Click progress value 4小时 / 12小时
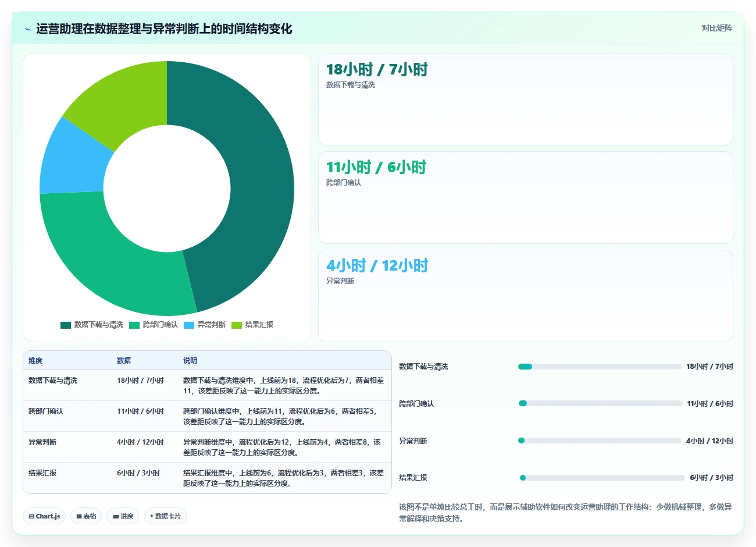The width and height of the screenshot is (756, 547). coord(709,441)
